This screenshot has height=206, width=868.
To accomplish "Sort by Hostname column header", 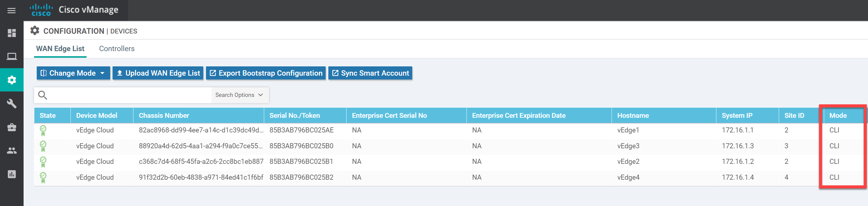I will click(x=664, y=115).
